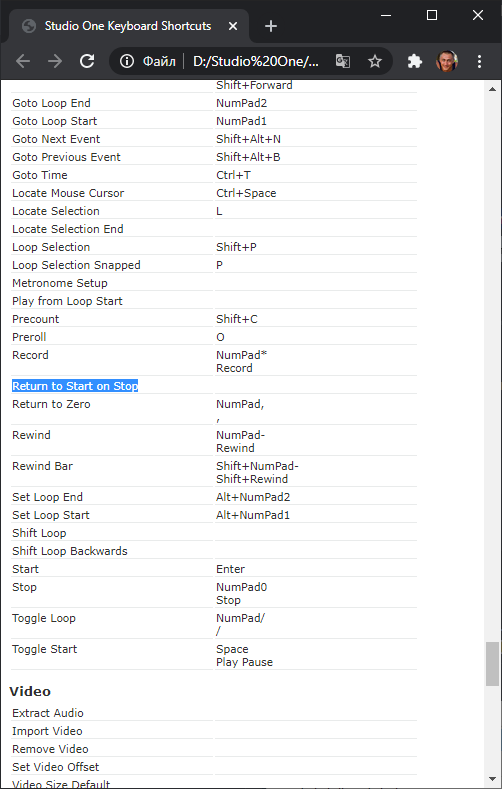502x789 pixels.
Task: Maximize the browser window
Action: [432, 15]
